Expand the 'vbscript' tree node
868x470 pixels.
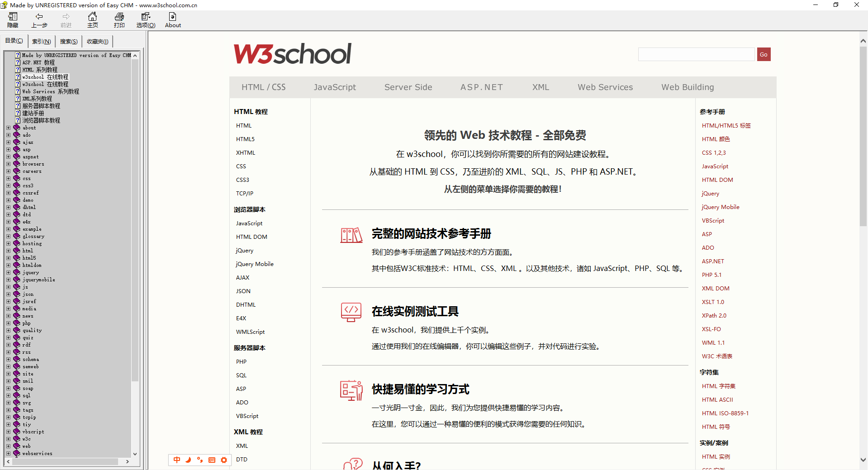pos(8,432)
